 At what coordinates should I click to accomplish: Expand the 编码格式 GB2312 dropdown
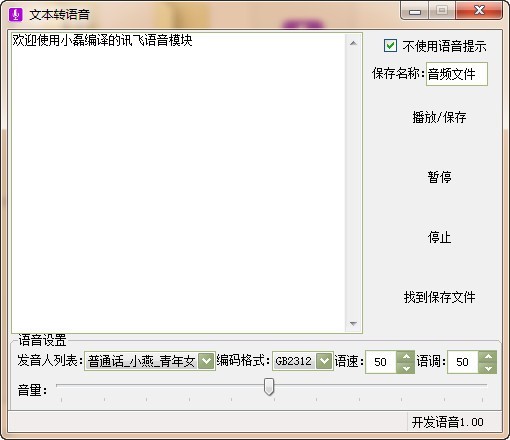pos(324,361)
